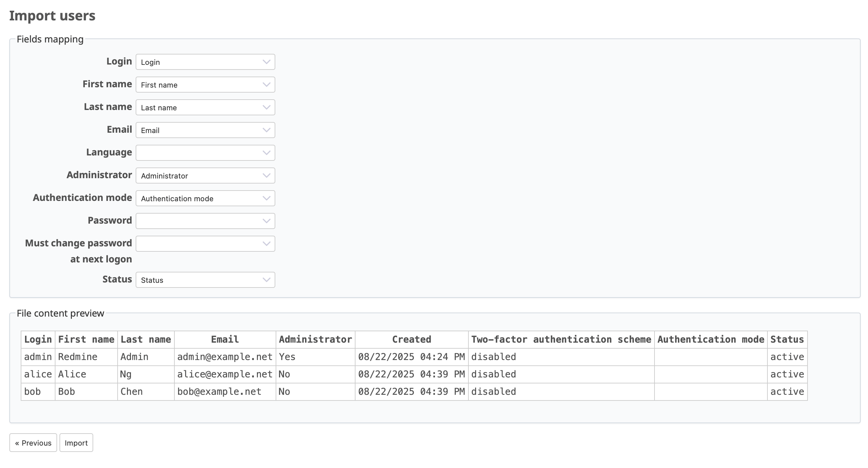
Task: Click bob@example.net in the preview table
Action: (219, 391)
